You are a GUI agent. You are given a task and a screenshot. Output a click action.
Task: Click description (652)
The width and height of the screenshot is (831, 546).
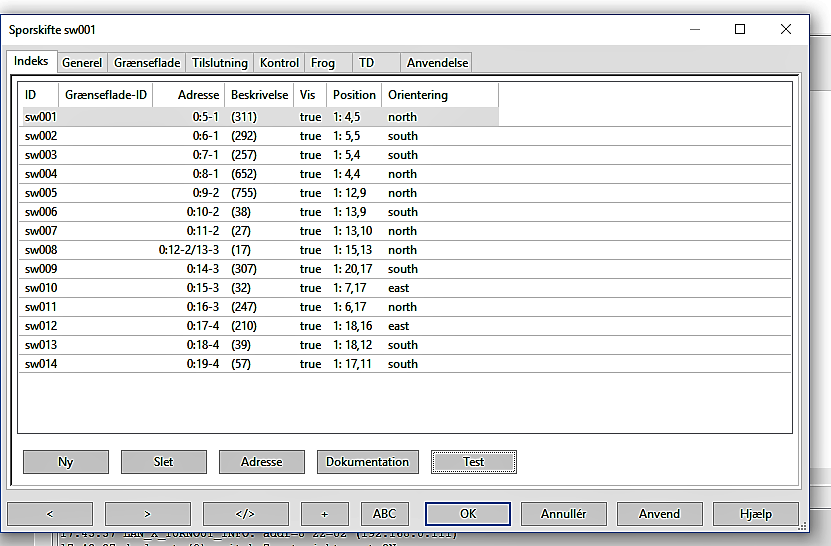pyautogui.click(x=244, y=174)
